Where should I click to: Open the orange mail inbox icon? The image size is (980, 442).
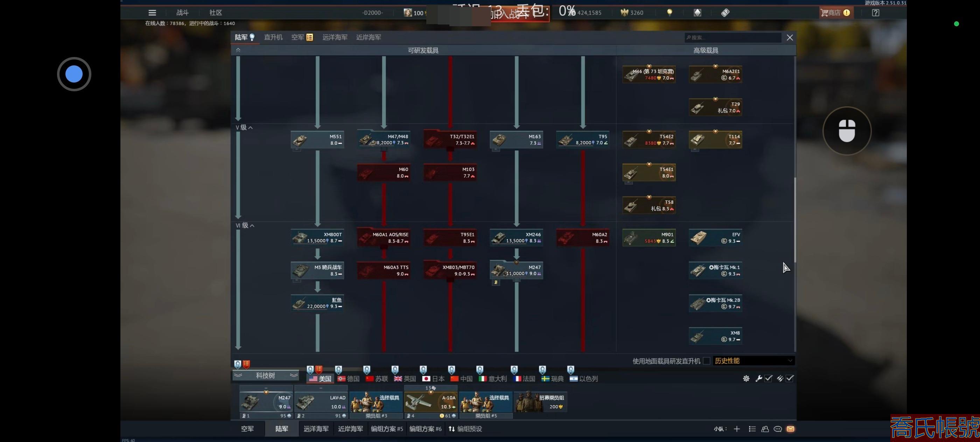click(790, 429)
